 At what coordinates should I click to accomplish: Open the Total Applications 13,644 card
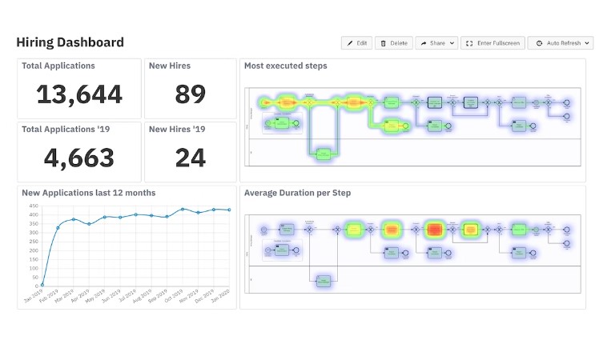pyautogui.click(x=79, y=89)
